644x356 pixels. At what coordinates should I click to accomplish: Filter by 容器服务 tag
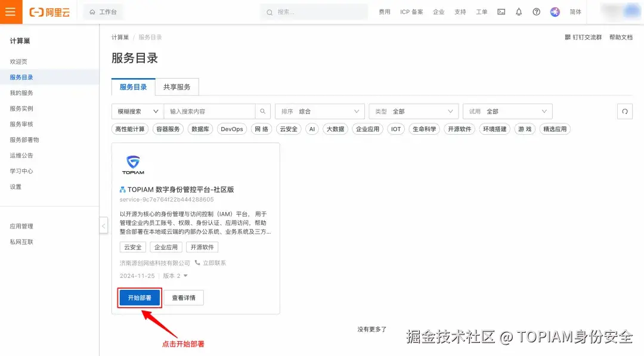tap(168, 129)
